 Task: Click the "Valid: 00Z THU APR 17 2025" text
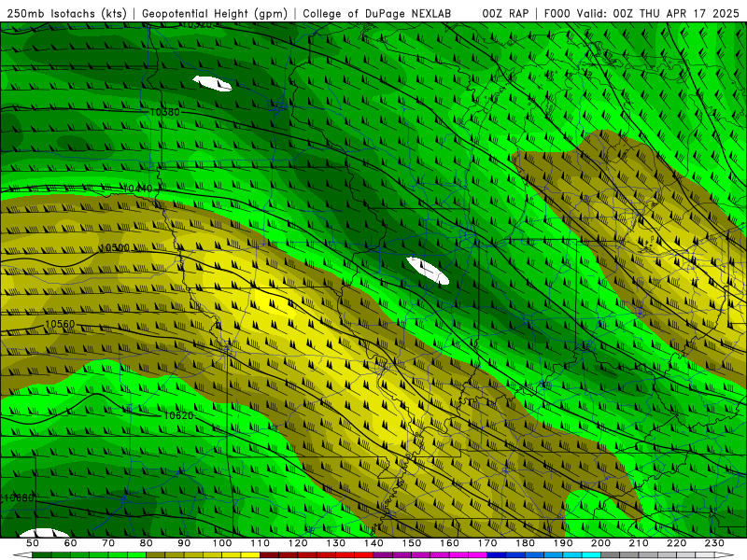click(658, 13)
